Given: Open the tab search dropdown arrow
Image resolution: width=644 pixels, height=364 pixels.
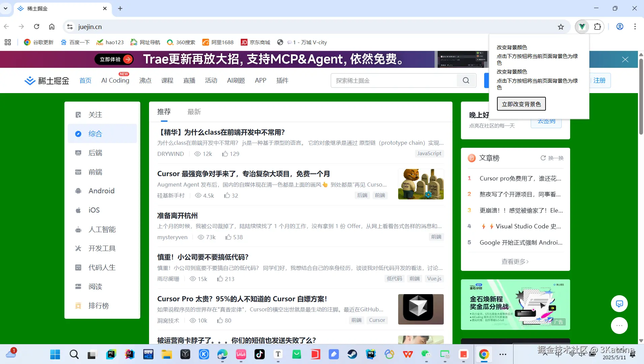Looking at the screenshot, I should click(5, 8).
